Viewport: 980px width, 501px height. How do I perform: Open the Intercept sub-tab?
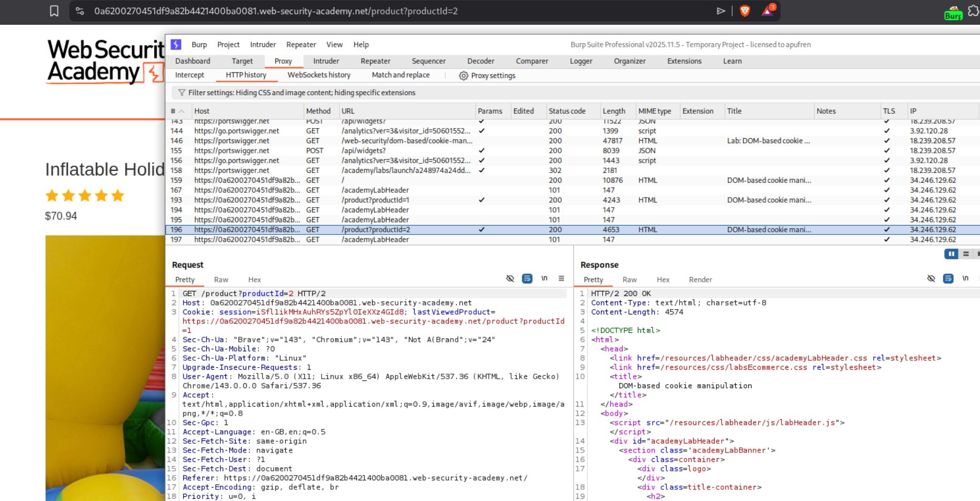click(x=189, y=75)
